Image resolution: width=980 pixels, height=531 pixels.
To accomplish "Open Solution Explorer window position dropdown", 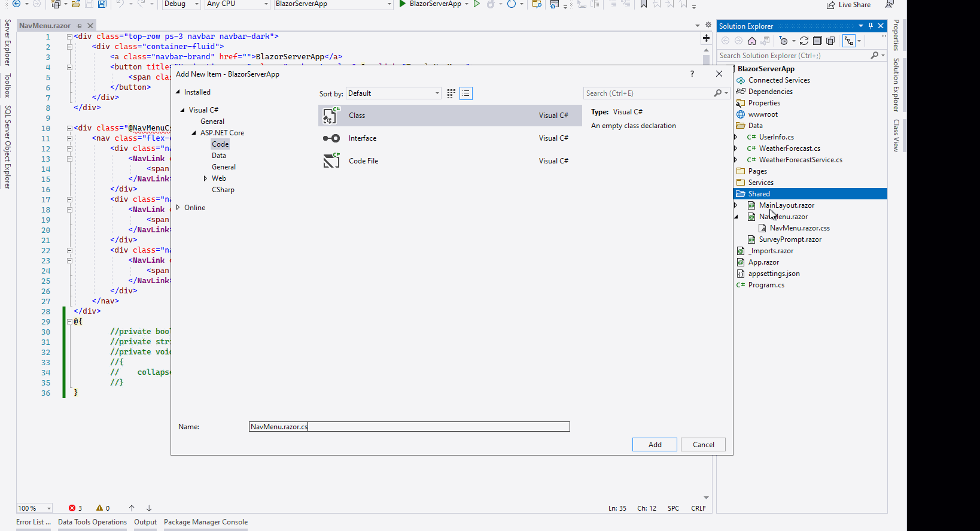I will [x=861, y=26].
